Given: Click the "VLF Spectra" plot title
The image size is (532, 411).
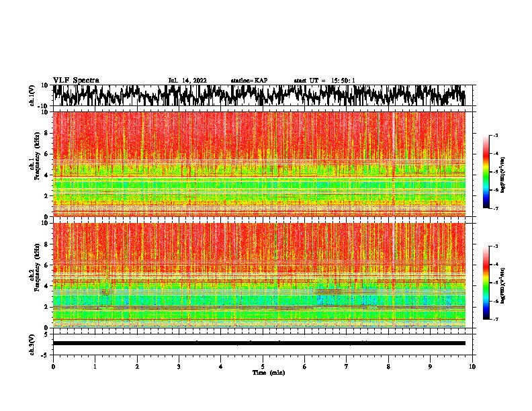Looking at the screenshot, I should point(76,81).
